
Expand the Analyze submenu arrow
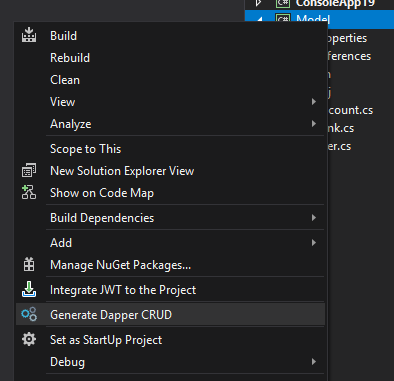[314, 124]
